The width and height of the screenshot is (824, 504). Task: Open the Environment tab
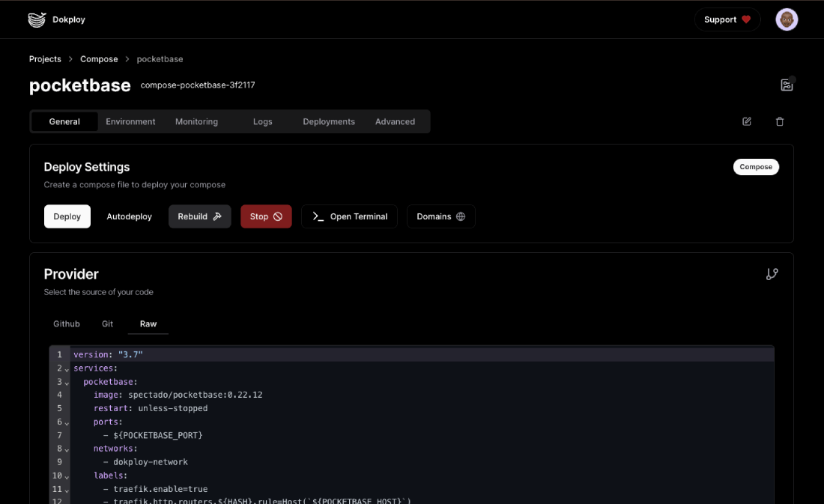[130, 121]
